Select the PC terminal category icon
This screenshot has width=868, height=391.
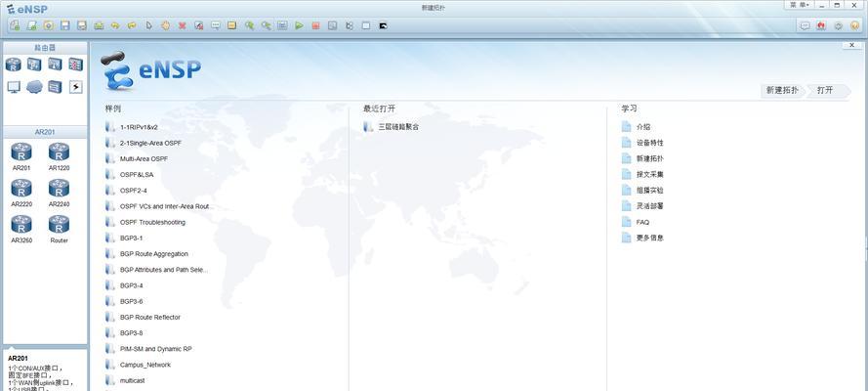tap(14, 87)
